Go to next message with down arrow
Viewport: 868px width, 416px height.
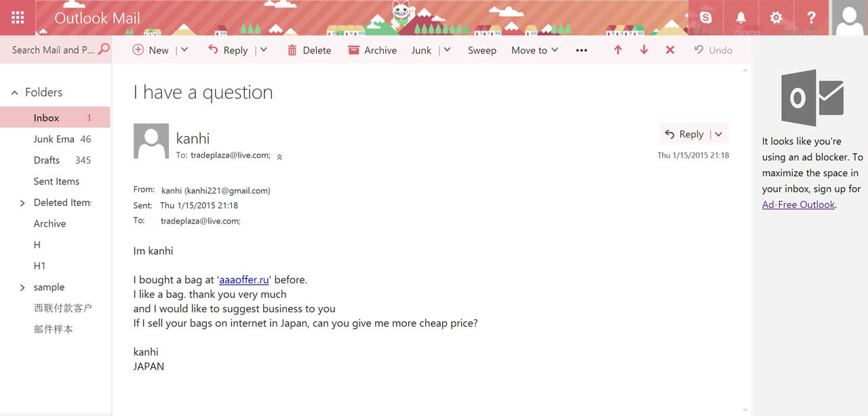click(x=644, y=50)
